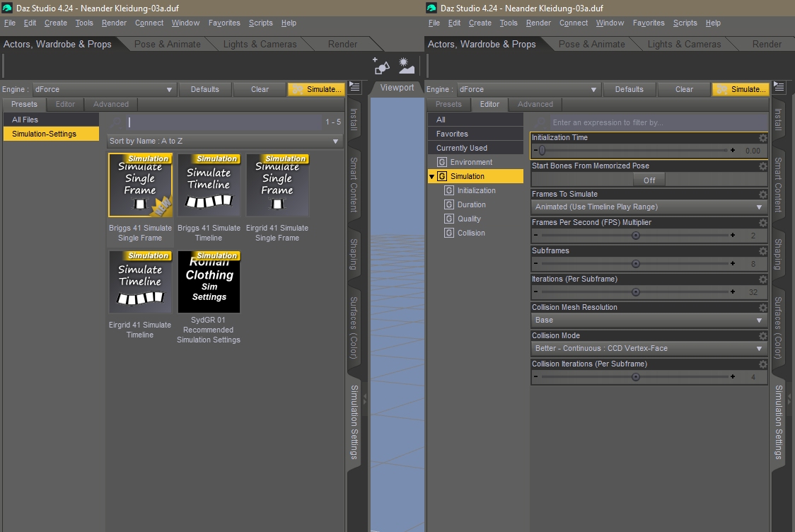
Task: Click the gear icon for Frames To Simulate
Action: pyautogui.click(x=762, y=195)
